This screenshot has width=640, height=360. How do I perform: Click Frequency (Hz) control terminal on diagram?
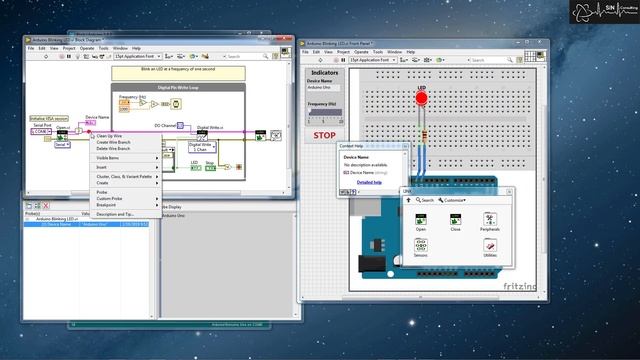[x=124, y=102]
